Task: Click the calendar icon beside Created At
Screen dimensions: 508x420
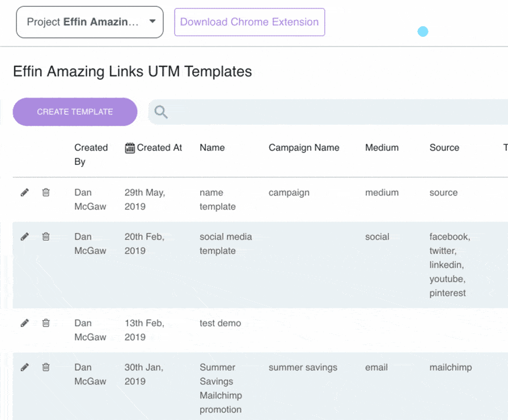Action: click(x=130, y=147)
